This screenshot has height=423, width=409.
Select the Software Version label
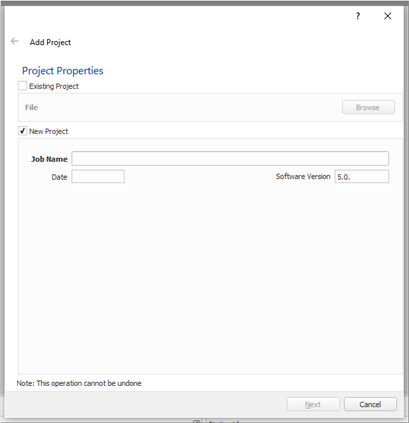pyautogui.click(x=303, y=176)
